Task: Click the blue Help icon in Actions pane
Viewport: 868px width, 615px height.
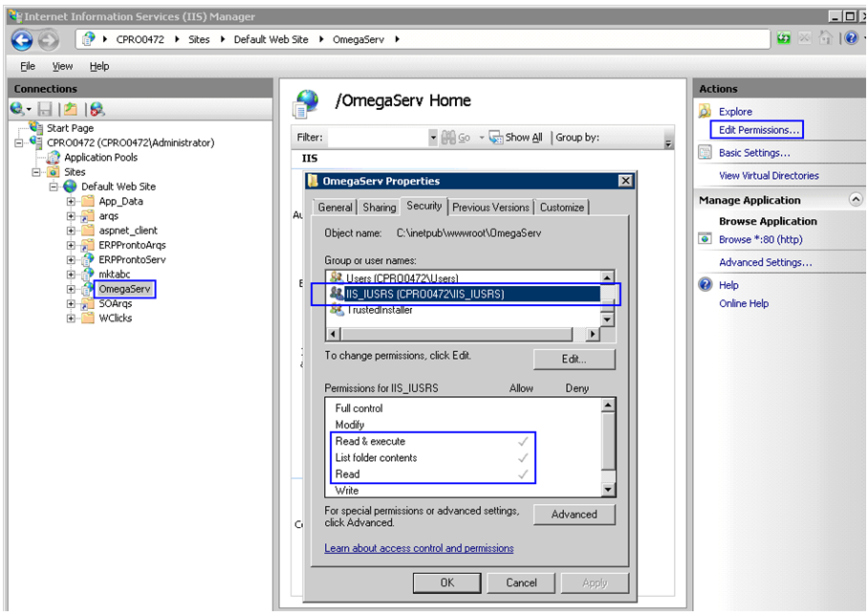Action: point(705,285)
